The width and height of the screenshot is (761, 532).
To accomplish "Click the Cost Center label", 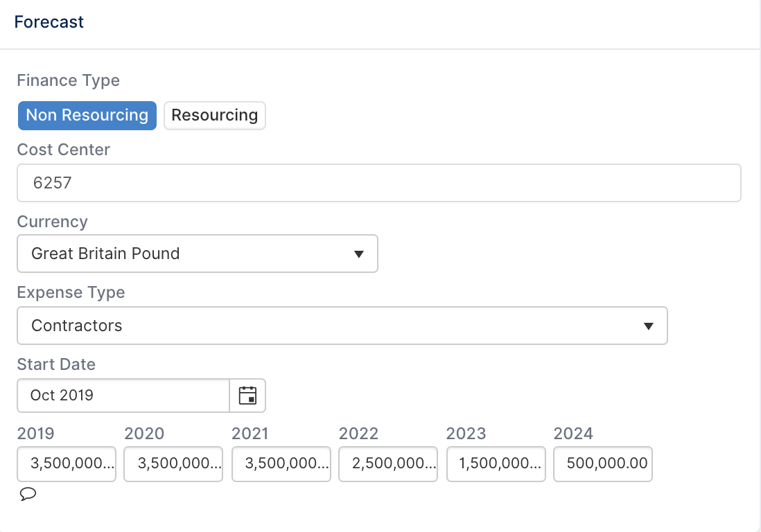I will click(64, 150).
